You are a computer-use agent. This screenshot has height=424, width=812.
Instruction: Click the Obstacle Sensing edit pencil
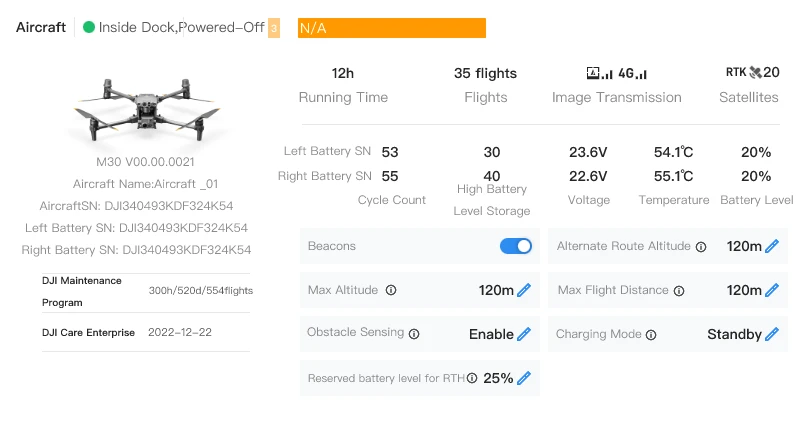(x=524, y=334)
